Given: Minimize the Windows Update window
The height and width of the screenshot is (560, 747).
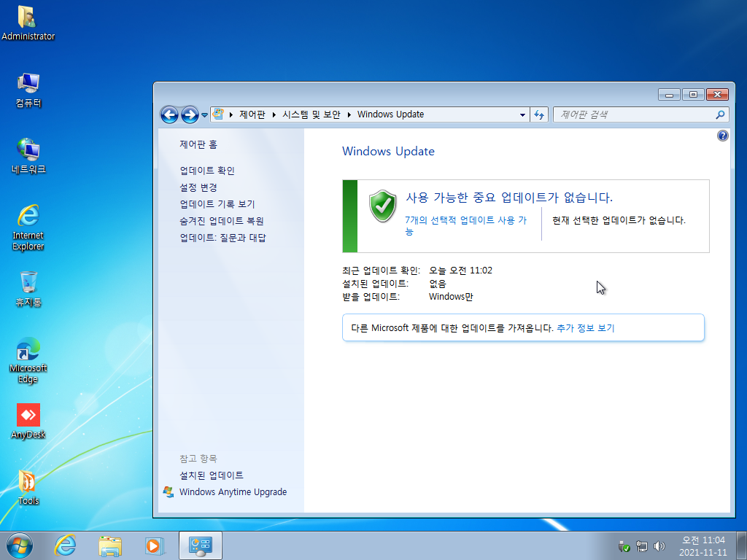Looking at the screenshot, I should 669,94.
